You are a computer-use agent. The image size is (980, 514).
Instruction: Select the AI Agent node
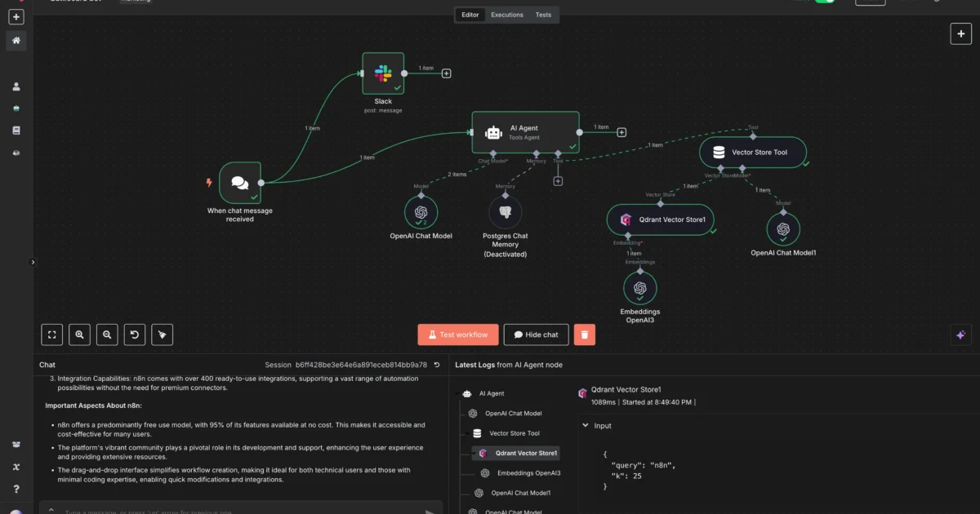525,132
